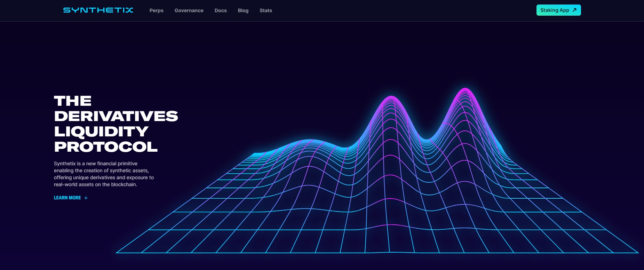Click the Derivatives Liquidity Protocol headline
The height and width of the screenshot is (270, 644).
[x=116, y=124]
